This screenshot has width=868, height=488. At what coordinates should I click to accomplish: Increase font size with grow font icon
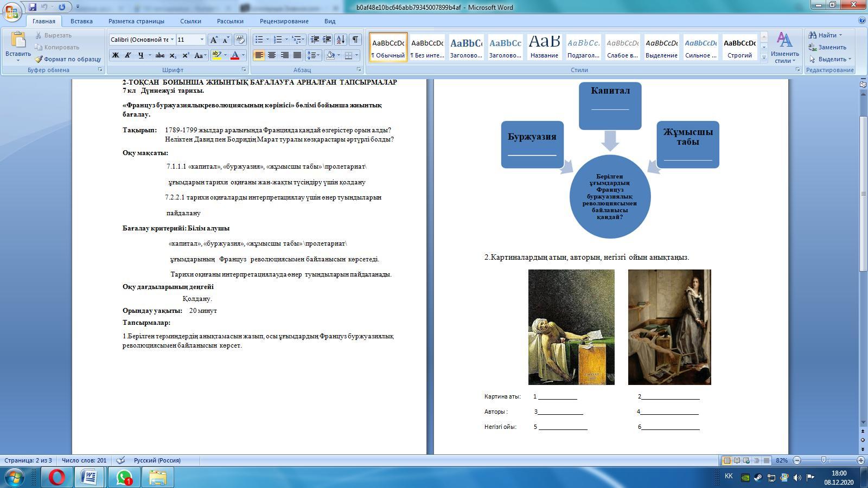[x=214, y=40]
